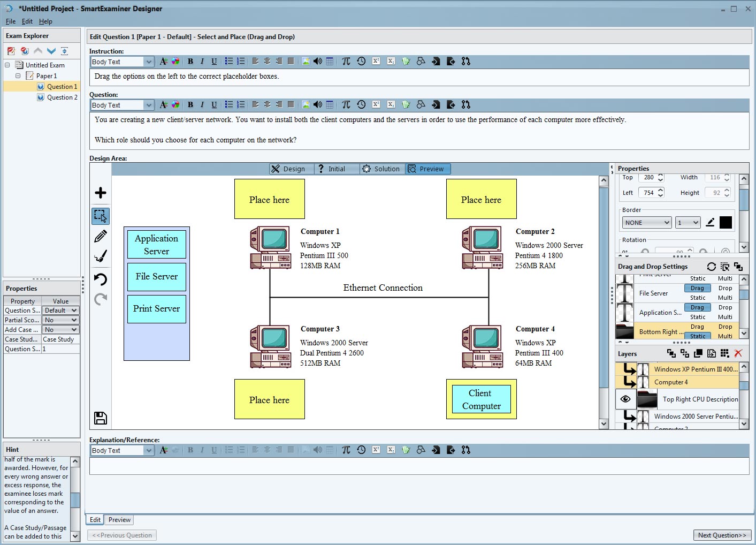Click the delete layer red X icon
This screenshot has height=545, width=756.
point(738,353)
